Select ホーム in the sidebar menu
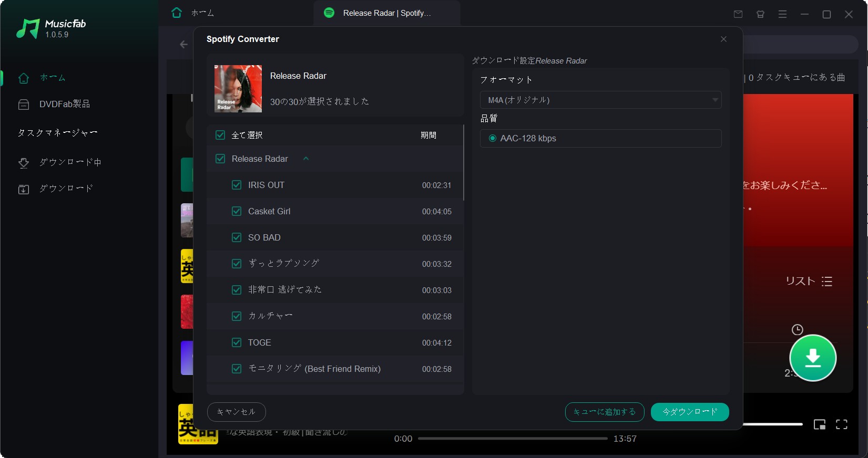This screenshot has width=868, height=458. [x=53, y=78]
